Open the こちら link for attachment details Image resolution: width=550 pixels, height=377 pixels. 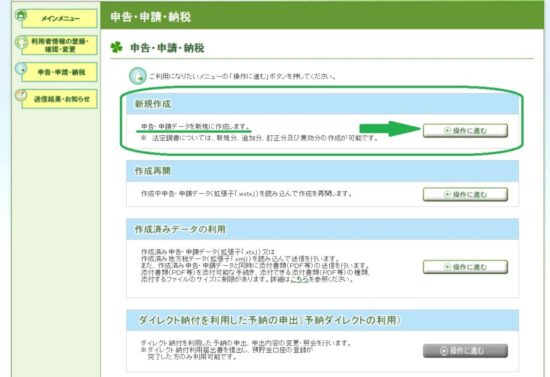pos(299,280)
